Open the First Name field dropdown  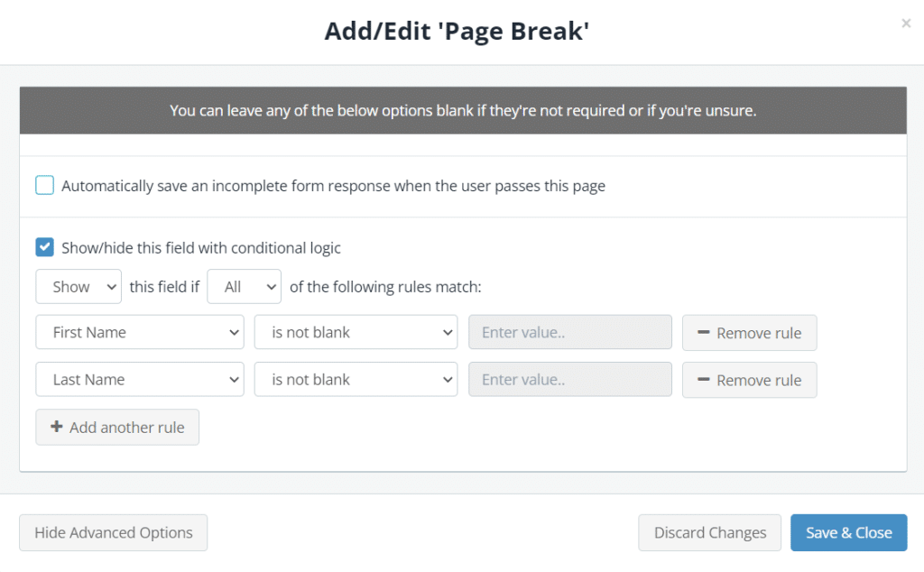point(139,332)
